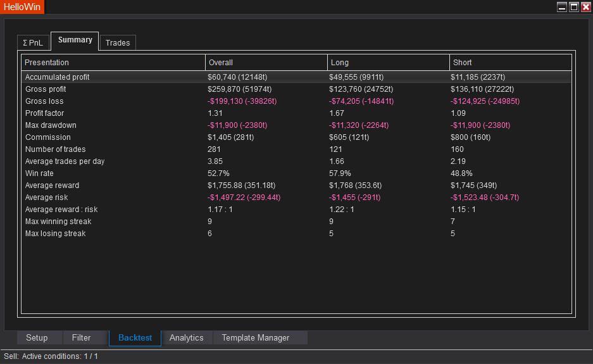Close the HelloWin window
The height and width of the screenshot is (364, 593).
[x=585, y=7]
